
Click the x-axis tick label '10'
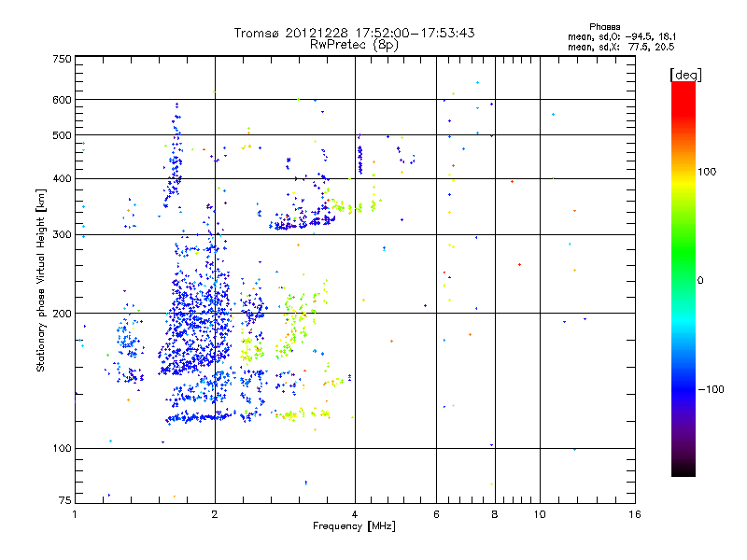pos(540,514)
